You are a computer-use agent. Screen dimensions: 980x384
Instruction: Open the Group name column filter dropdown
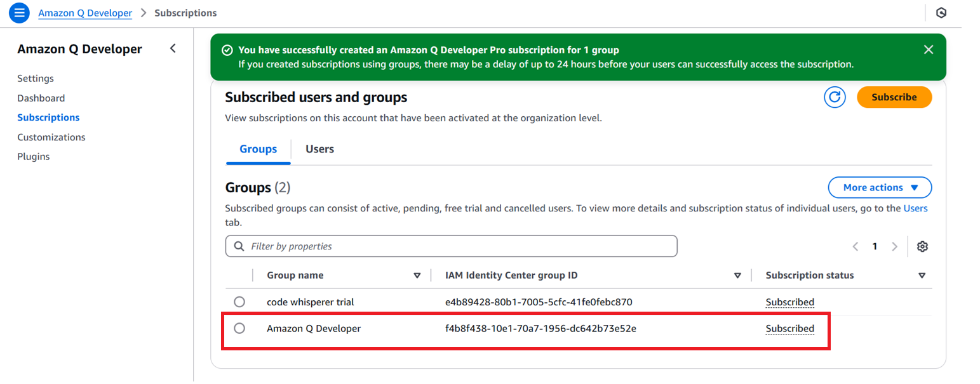pos(418,275)
